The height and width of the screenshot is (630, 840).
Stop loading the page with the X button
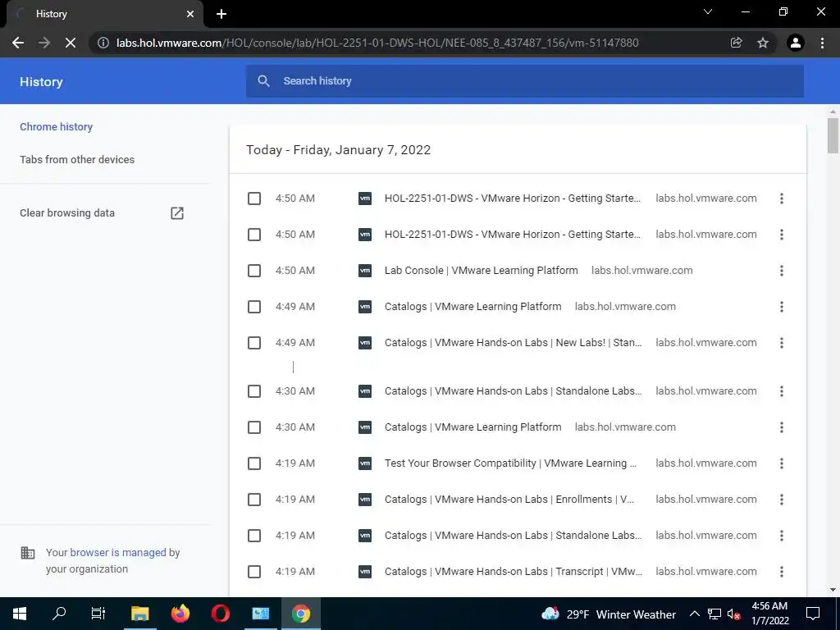point(71,43)
